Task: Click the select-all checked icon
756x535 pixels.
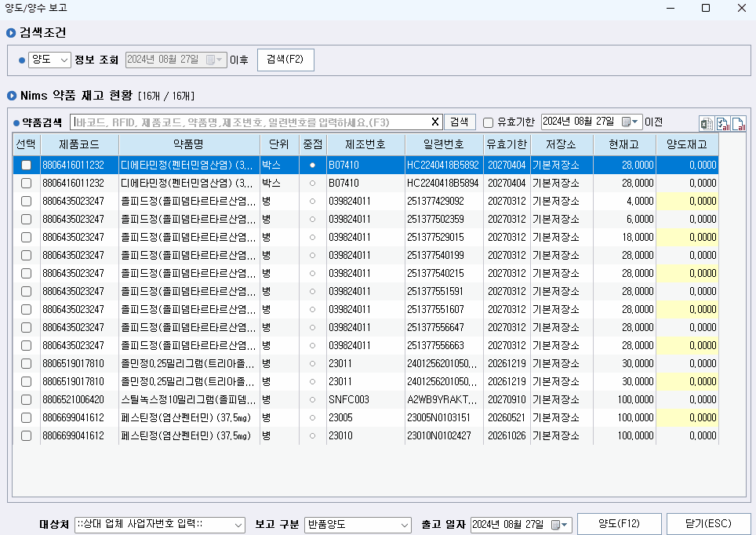Action: pyautogui.click(x=722, y=123)
